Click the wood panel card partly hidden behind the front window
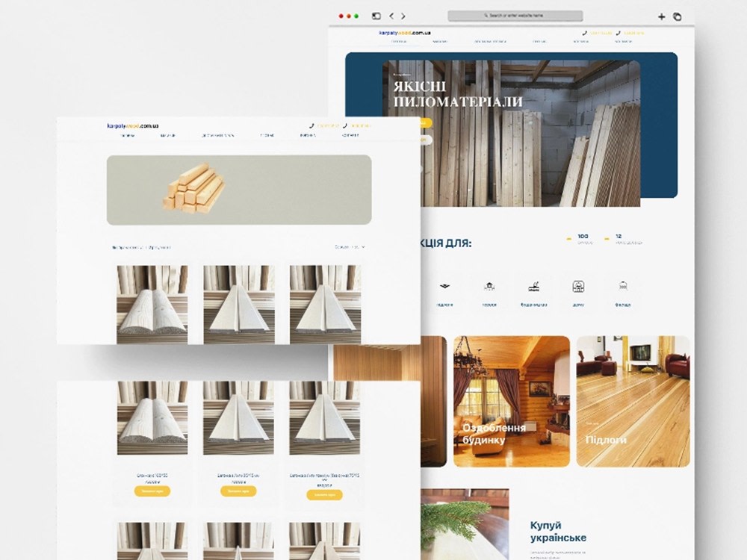Image resolution: width=747 pixels, height=560 pixels. 433,402
